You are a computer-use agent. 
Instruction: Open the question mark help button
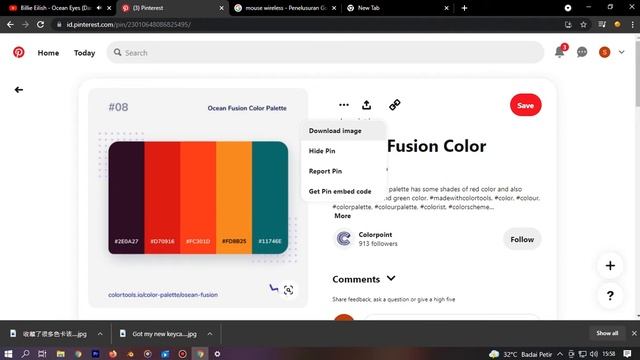point(610,295)
